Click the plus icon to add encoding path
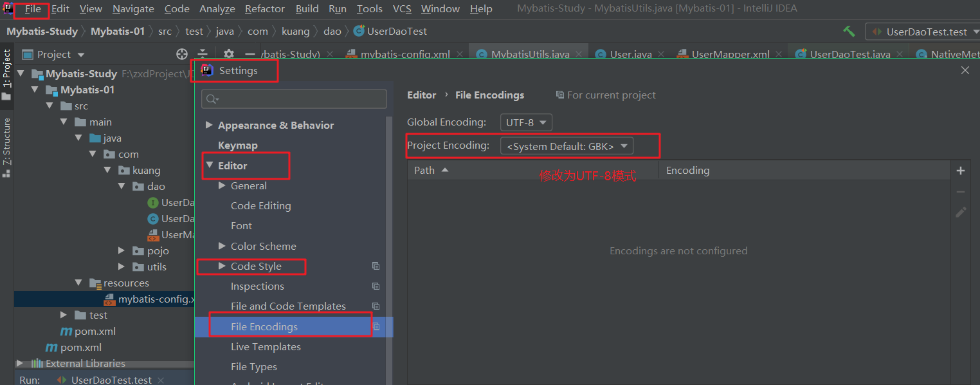 pos(961,171)
